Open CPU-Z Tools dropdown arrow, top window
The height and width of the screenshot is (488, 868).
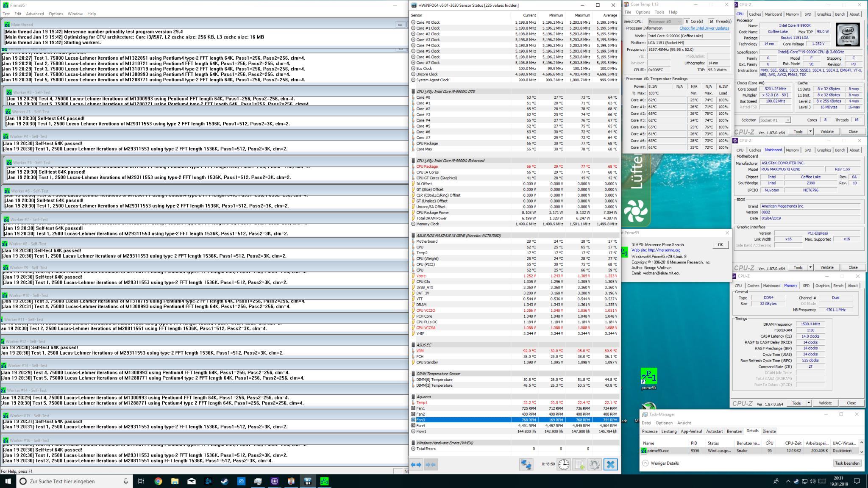(810, 131)
